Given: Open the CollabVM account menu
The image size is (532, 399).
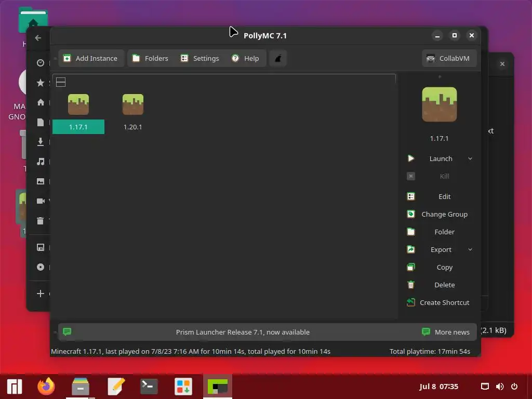Looking at the screenshot, I should tap(449, 58).
